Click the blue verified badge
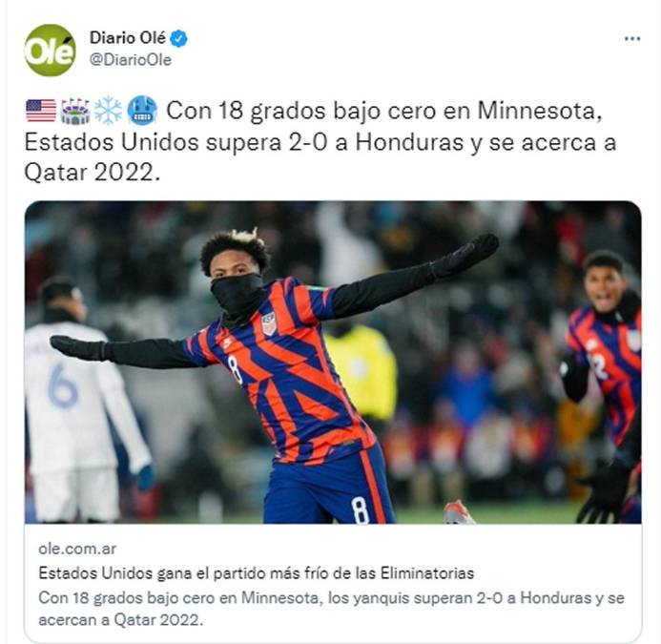The image size is (661, 644). [178, 39]
